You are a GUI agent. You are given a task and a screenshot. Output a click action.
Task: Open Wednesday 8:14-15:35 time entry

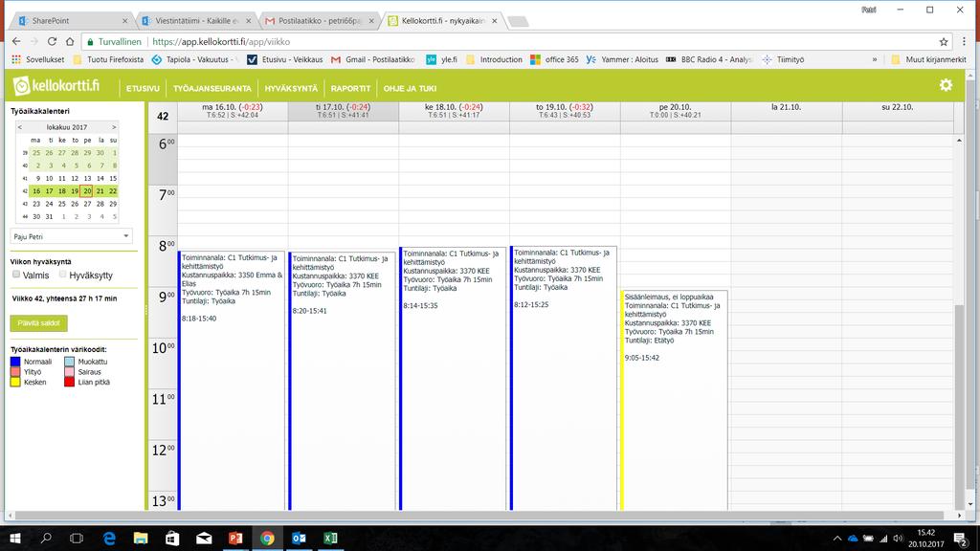coord(453,378)
